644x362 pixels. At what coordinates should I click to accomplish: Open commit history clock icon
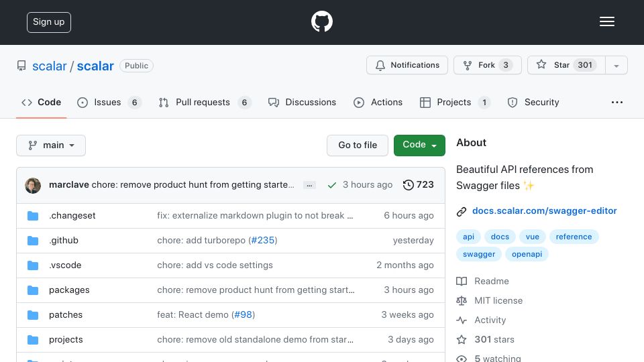[409, 185]
